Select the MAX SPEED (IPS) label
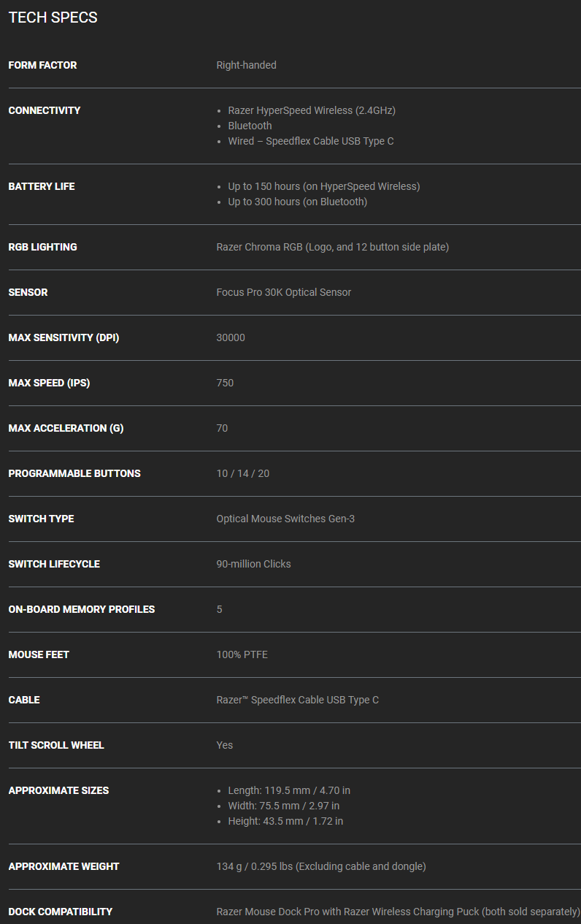The height and width of the screenshot is (924, 581). 49,383
